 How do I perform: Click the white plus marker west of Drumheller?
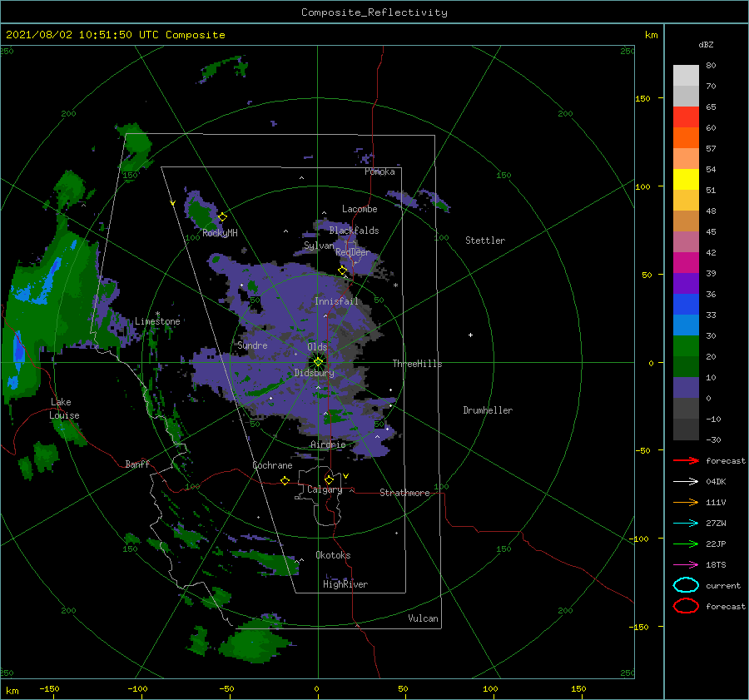470,335
